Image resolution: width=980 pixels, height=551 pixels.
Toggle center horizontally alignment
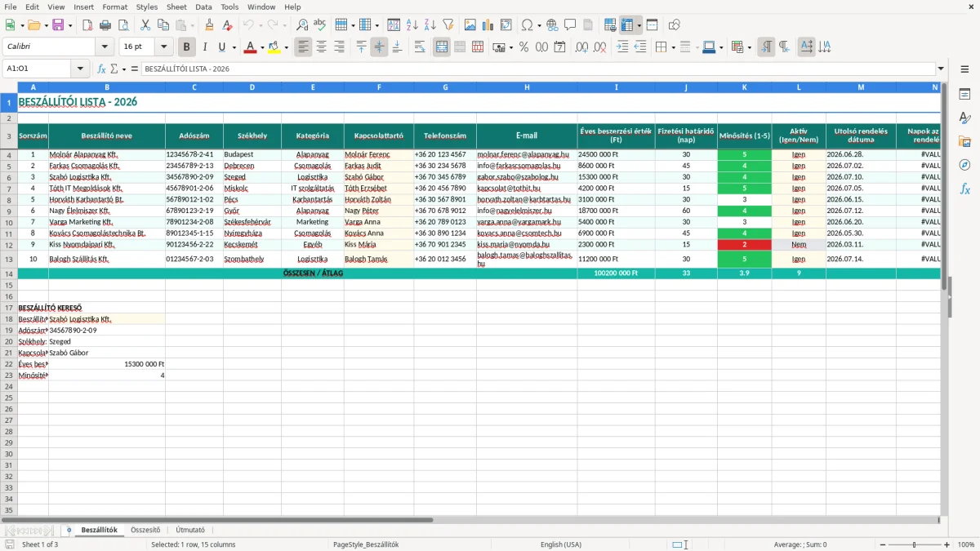point(322,47)
